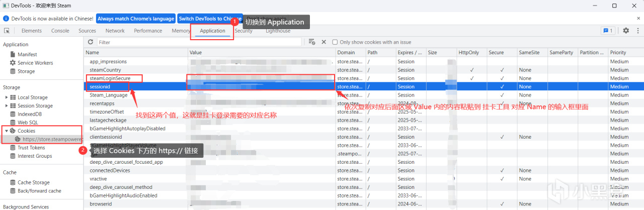Select the vractive cookie row

(x=364, y=178)
